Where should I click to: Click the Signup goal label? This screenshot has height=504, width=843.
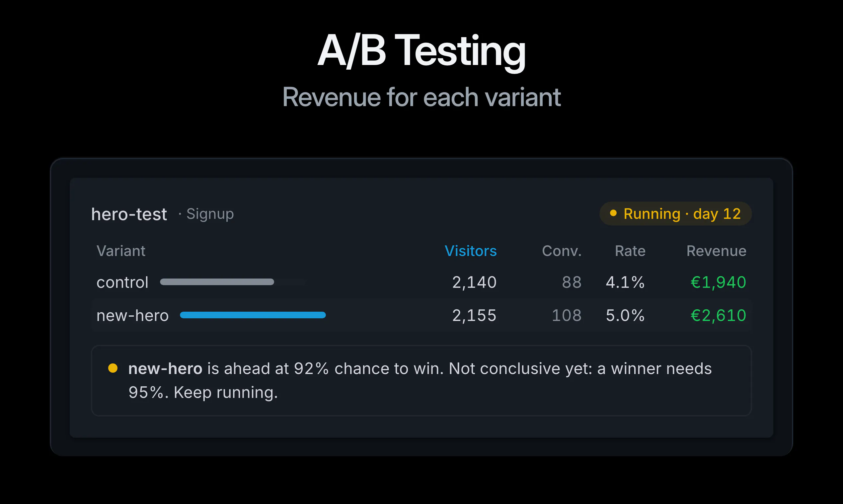click(x=210, y=214)
